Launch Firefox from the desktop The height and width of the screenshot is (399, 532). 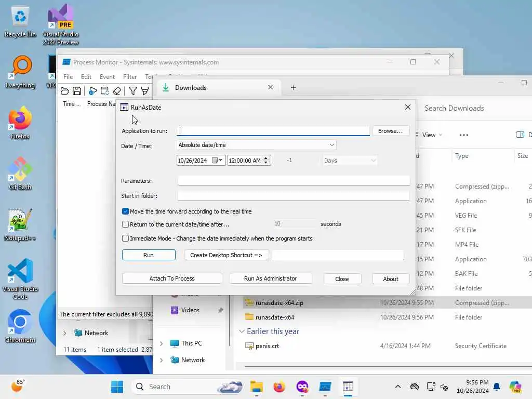coord(20,123)
